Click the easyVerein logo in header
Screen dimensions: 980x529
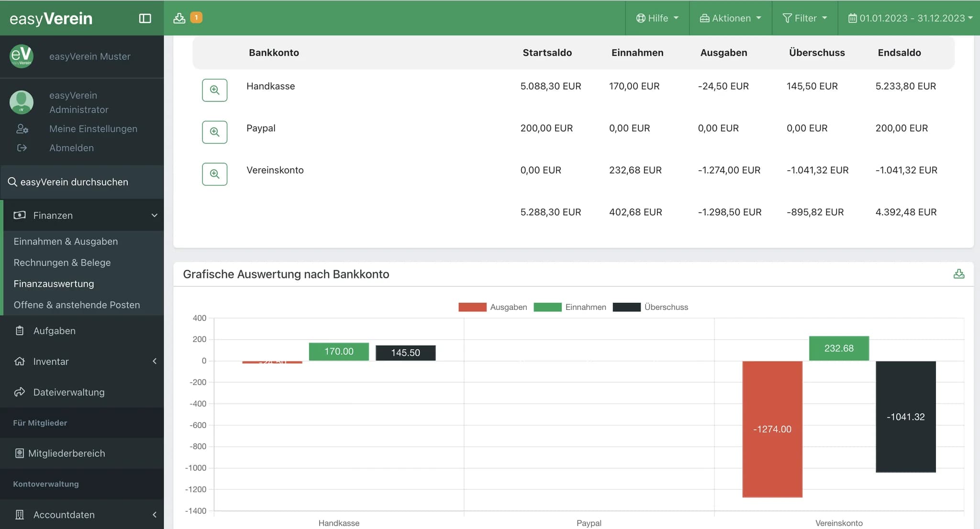point(51,18)
